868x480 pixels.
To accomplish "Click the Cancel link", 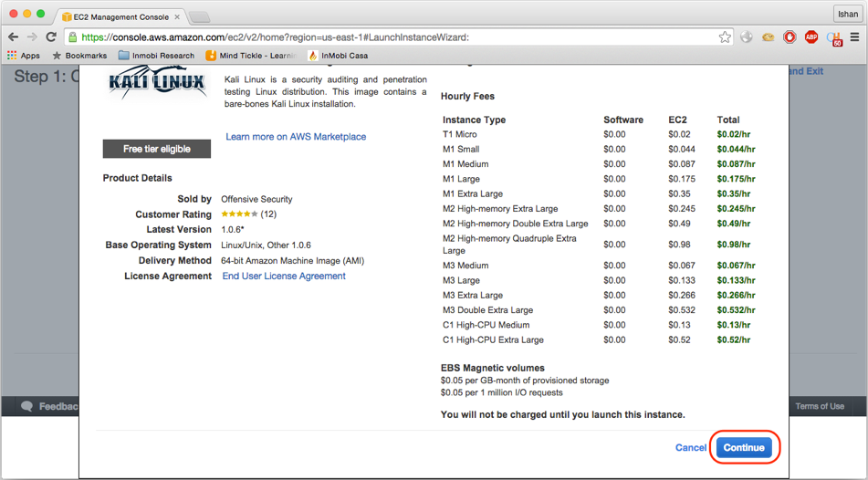I will coord(691,447).
